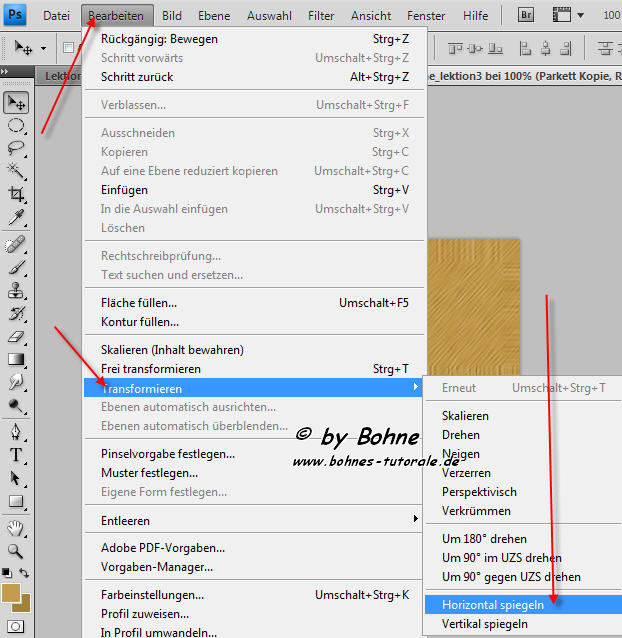Select the Gradient tool
Screen dimensions: 622x638
pyautogui.click(x=16, y=360)
